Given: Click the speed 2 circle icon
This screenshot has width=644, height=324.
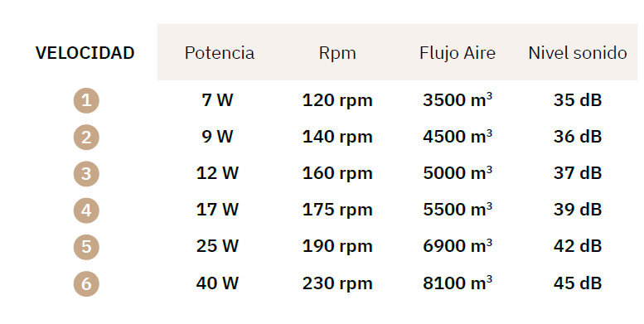Looking at the screenshot, I should [86, 138].
